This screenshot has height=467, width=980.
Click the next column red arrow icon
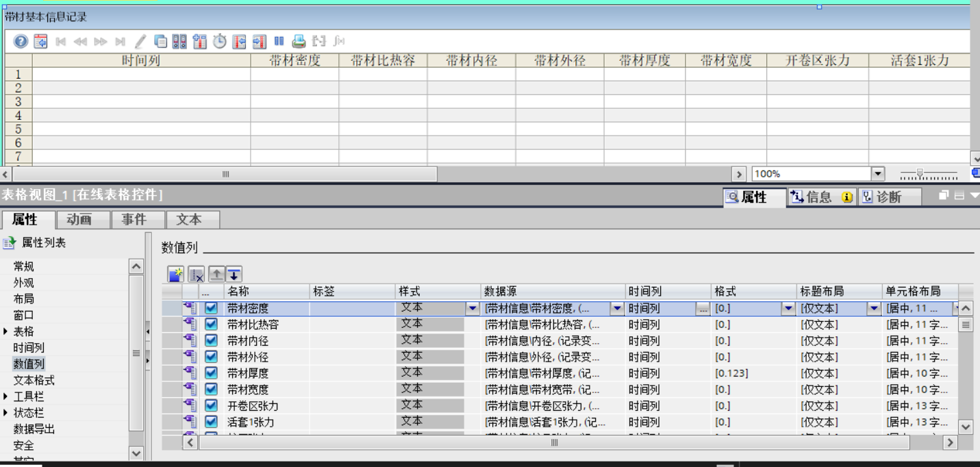coord(259,42)
